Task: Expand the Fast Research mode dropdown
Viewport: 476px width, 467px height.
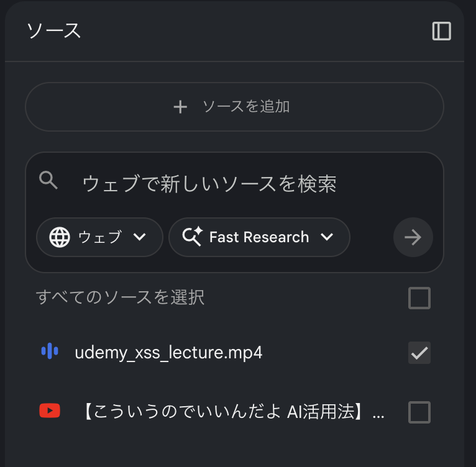Action: (x=259, y=237)
